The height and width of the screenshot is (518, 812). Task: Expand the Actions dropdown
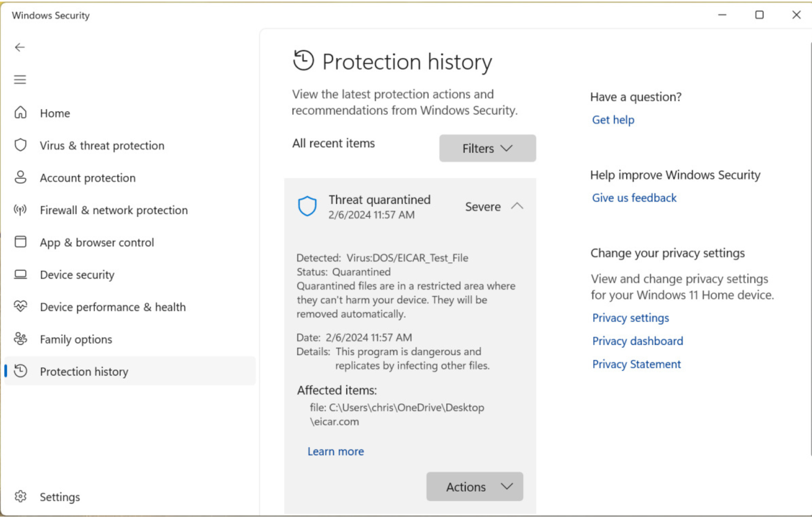474,486
